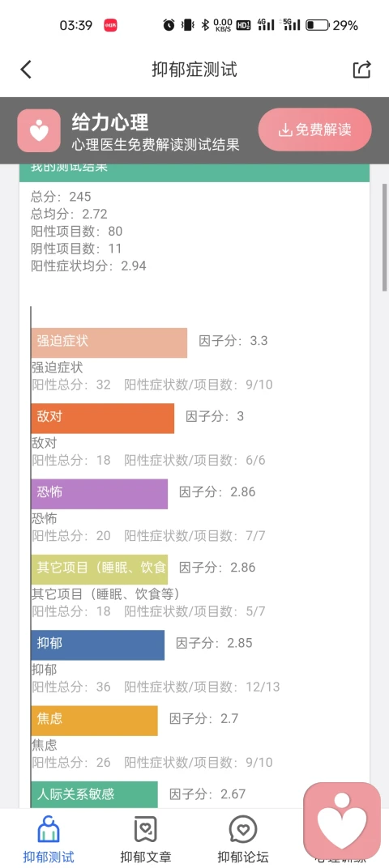
Task: Select the blue 抑郁 factor bar
Action: pos(97,645)
